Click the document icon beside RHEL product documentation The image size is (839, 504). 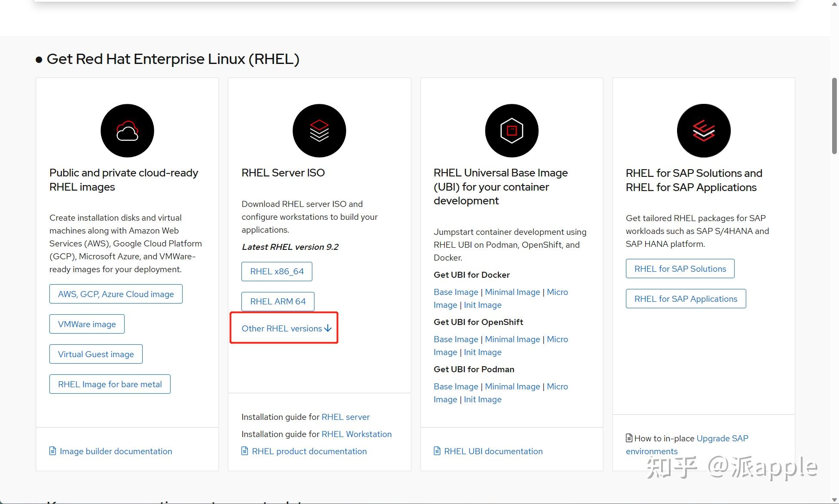[x=245, y=451]
